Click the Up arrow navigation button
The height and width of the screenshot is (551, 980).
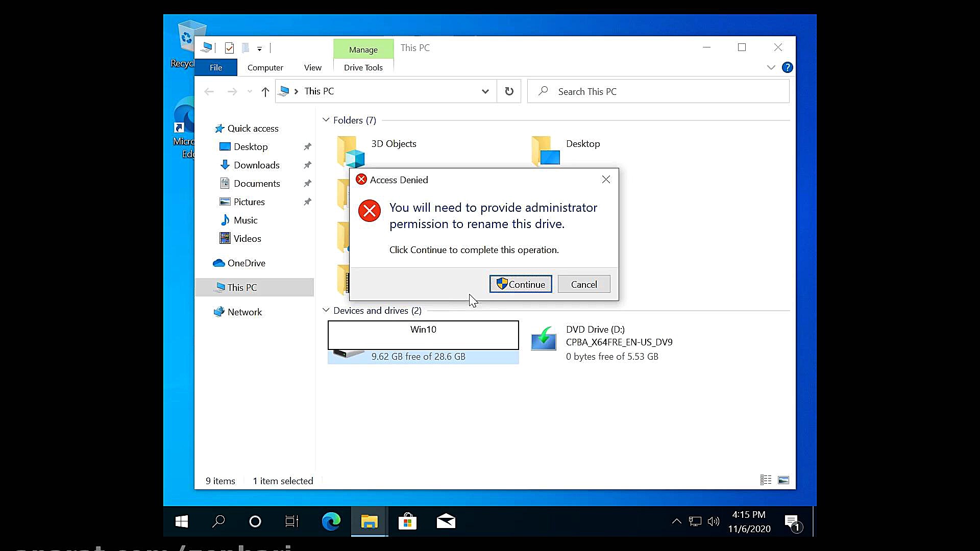[265, 92]
